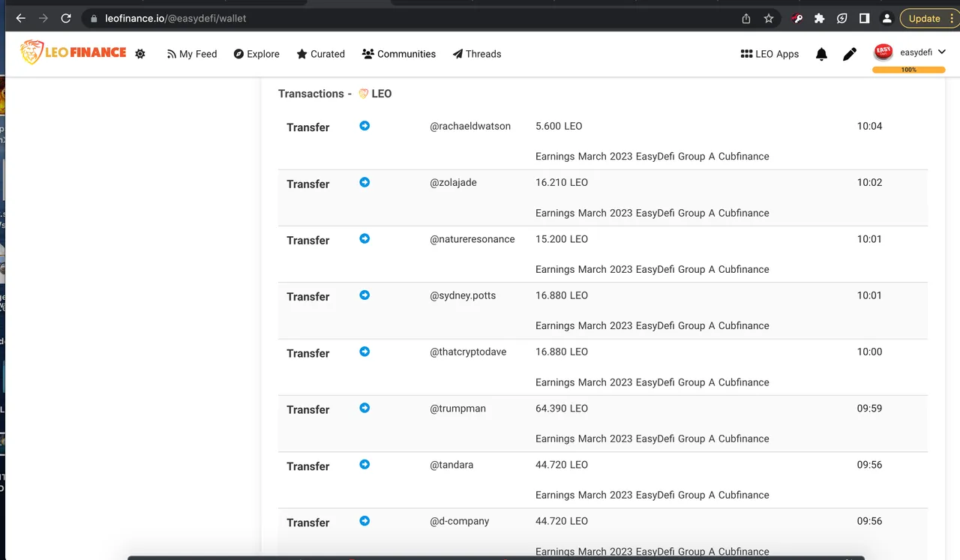Click the 10:00 timestamp
Image resolution: width=960 pixels, height=560 pixels.
click(870, 352)
